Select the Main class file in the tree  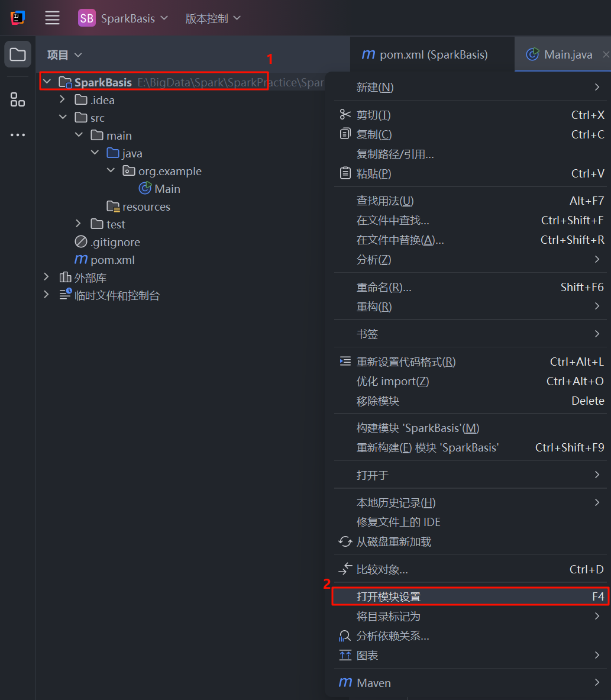167,189
